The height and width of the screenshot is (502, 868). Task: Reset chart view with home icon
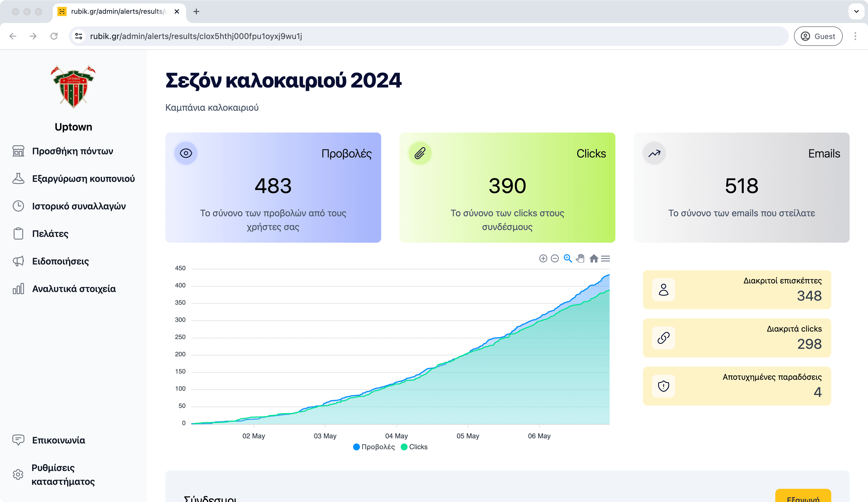[x=594, y=258]
